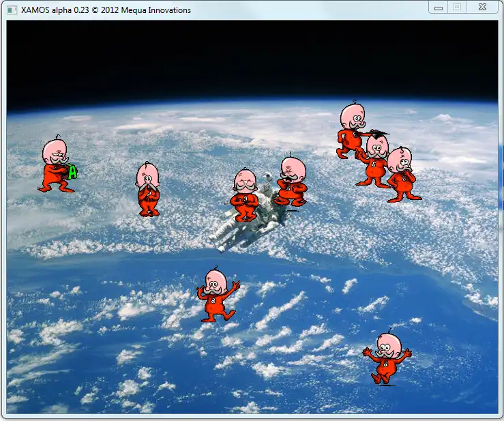Minimize the XAMOS window
504x421 pixels.
pyautogui.click(x=439, y=8)
